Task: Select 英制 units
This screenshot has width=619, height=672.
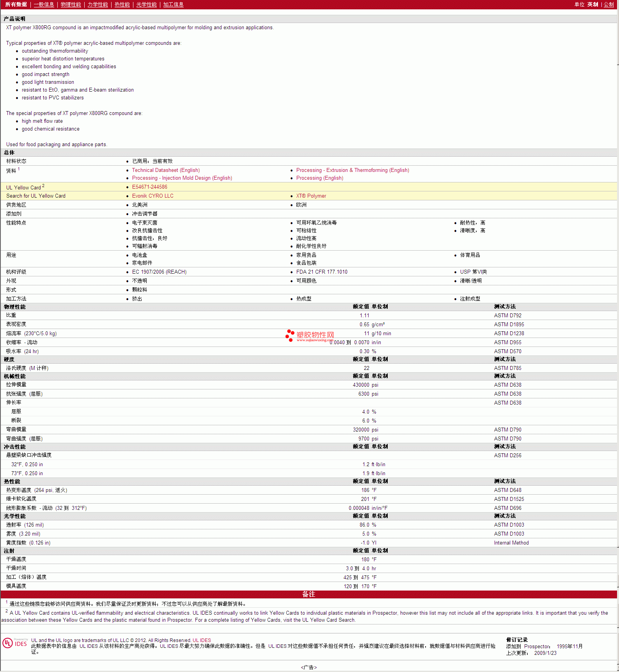Action: tap(592, 4)
